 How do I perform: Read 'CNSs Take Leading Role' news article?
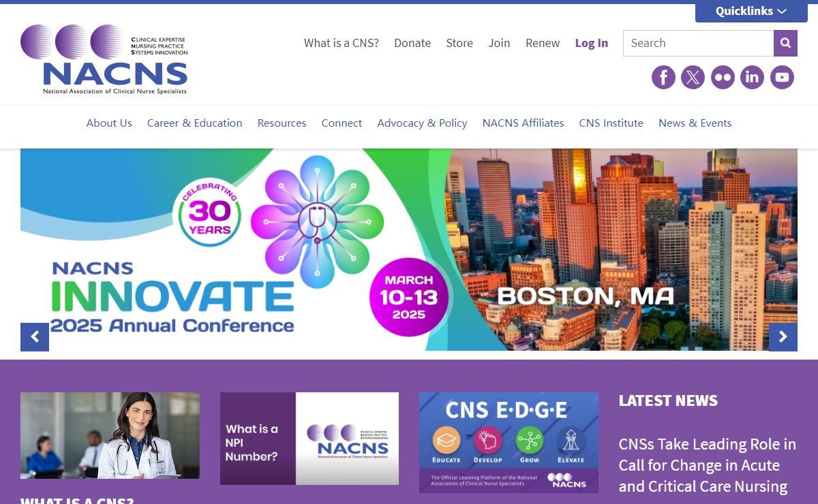tap(708, 465)
